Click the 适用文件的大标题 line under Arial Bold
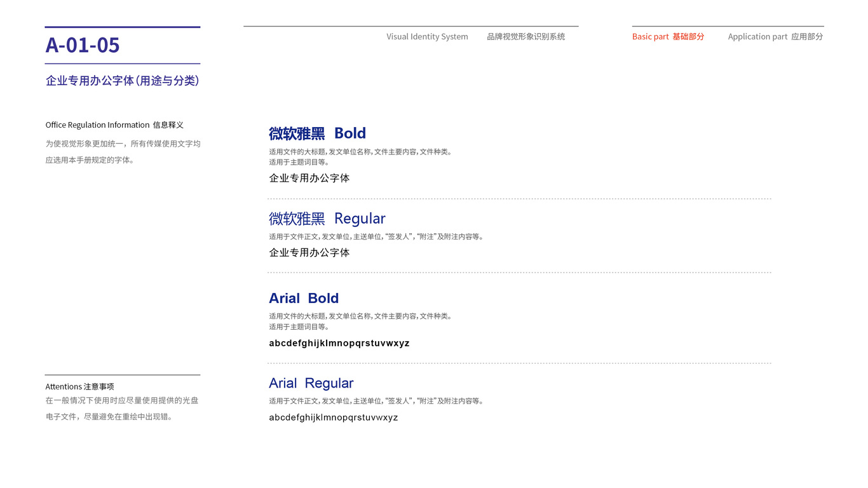 tap(360, 316)
